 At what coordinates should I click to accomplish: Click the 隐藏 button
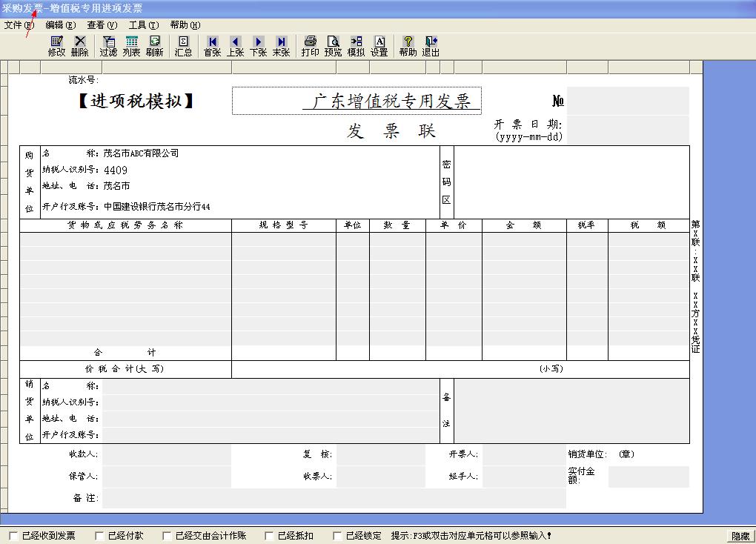pos(740,536)
